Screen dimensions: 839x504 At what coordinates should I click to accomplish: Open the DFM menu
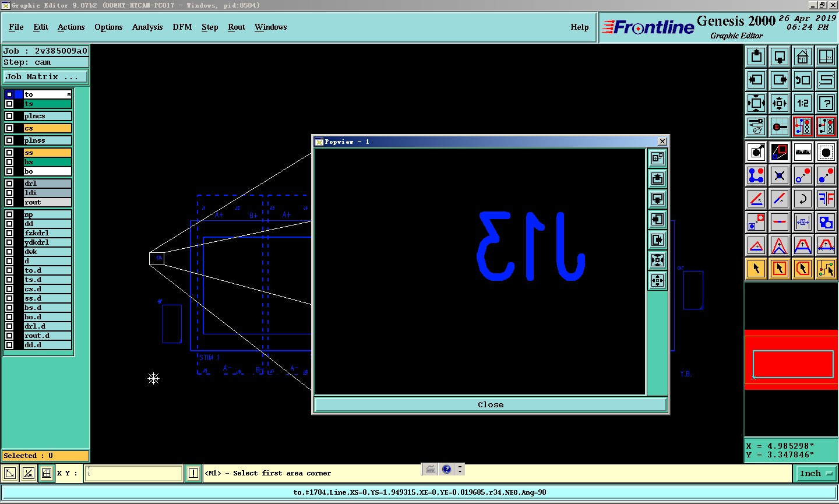[182, 27]
